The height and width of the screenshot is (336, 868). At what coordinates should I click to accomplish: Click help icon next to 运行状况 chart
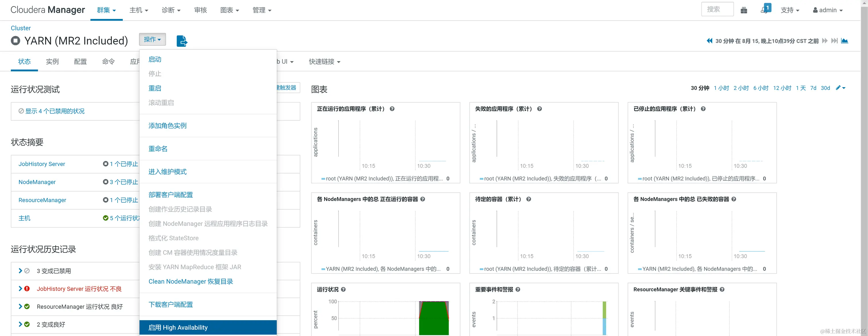click(x=343, y=289)
